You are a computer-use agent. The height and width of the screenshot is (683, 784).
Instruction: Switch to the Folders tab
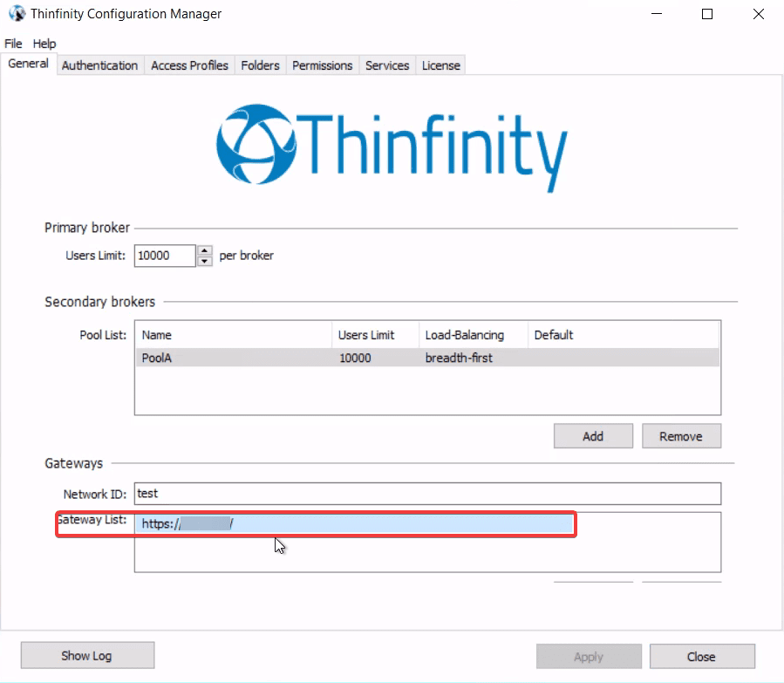pos(260,65)
